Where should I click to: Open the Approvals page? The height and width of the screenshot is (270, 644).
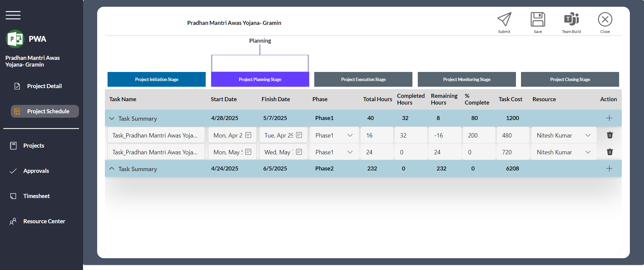(36, 171)
